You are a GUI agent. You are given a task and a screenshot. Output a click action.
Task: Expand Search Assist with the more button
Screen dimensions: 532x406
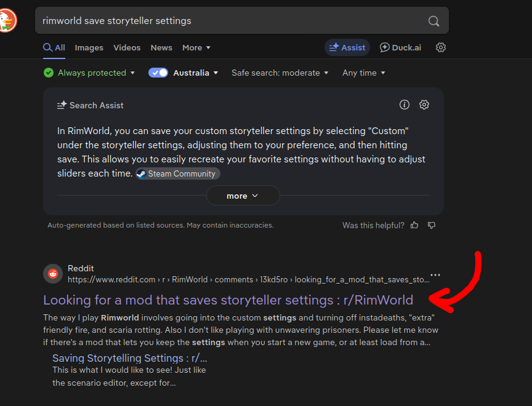243,196
